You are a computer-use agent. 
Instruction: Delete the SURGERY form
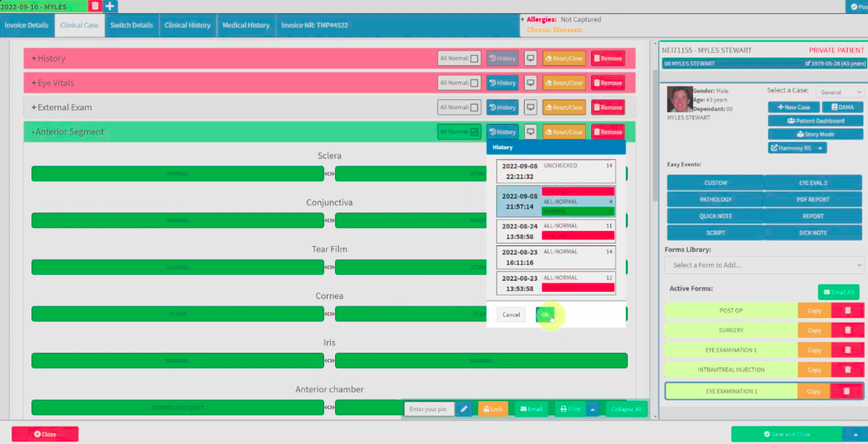click(848, 330)
